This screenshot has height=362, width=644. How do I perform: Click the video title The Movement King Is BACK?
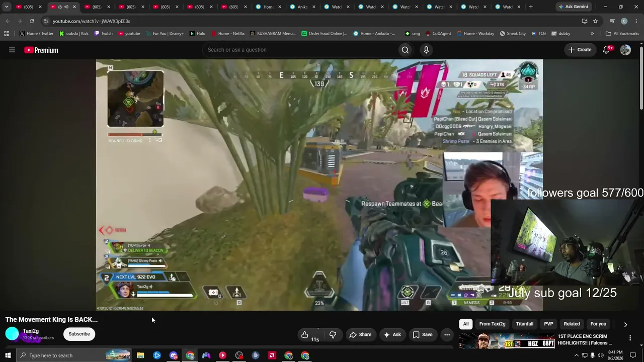point(51,319)
